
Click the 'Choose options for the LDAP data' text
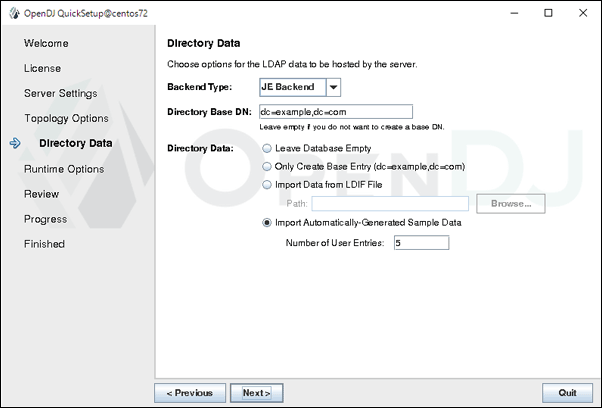pyautogui.click(x=292, y=64)
